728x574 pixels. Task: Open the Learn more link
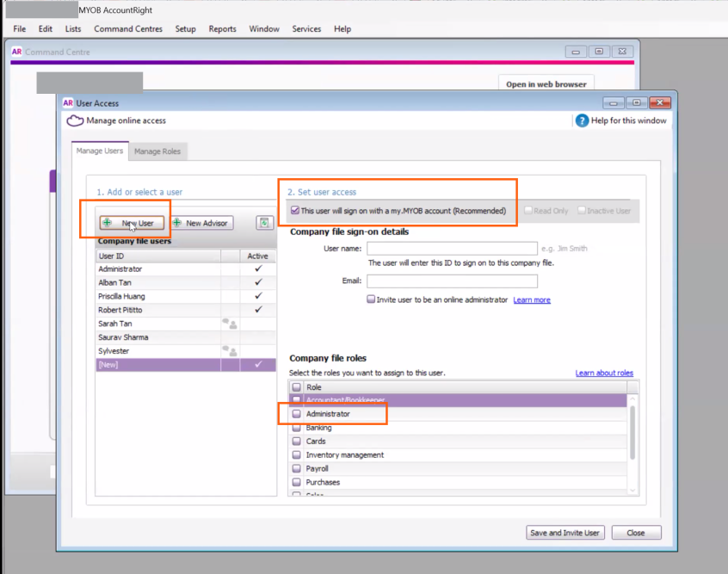[532, 300]
